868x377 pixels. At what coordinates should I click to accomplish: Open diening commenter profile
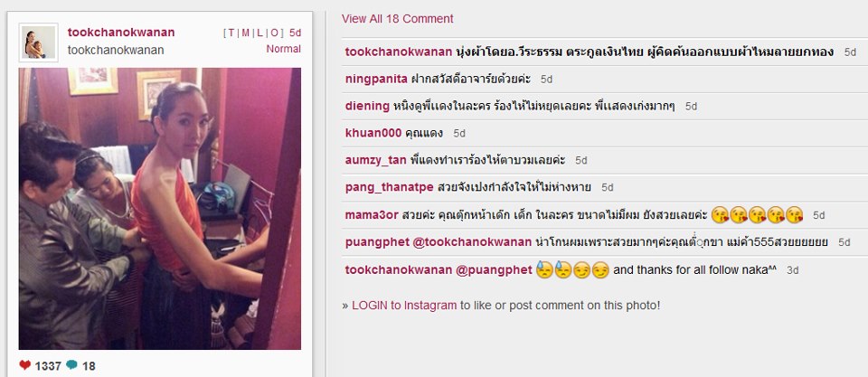(367, 107)
